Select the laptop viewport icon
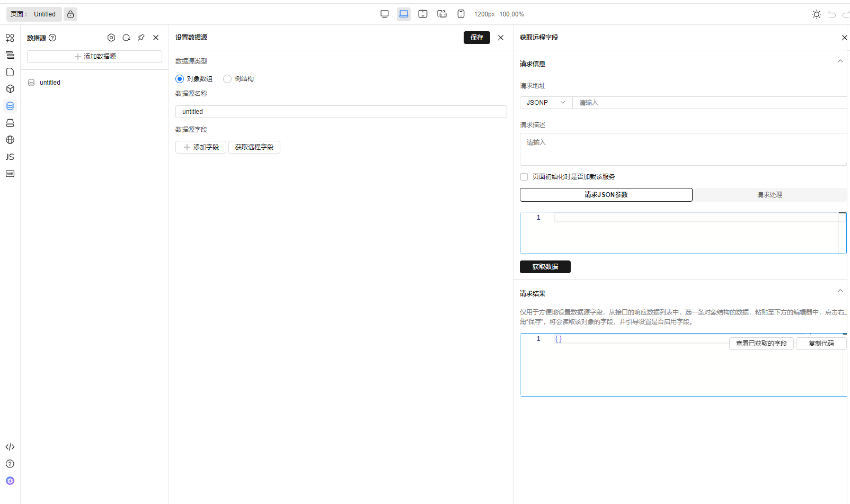Image resolution: width=850 pixels, height=504 pixels. click(404, 14)
